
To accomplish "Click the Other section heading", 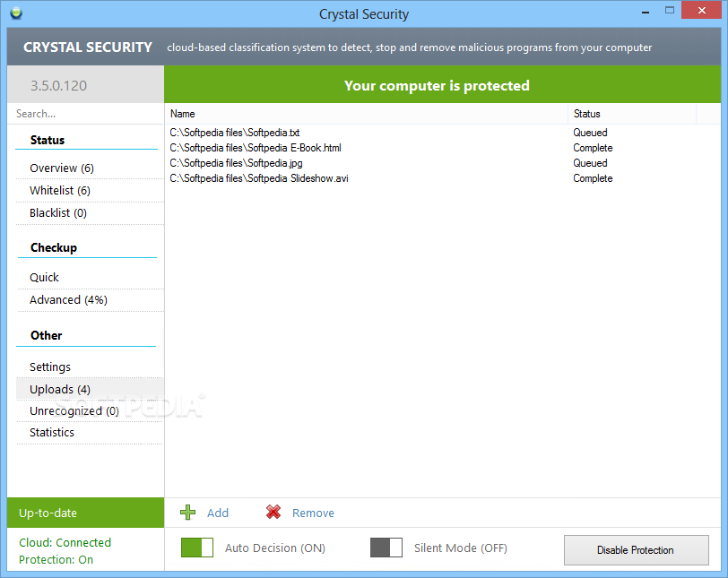I will point(46,335).
